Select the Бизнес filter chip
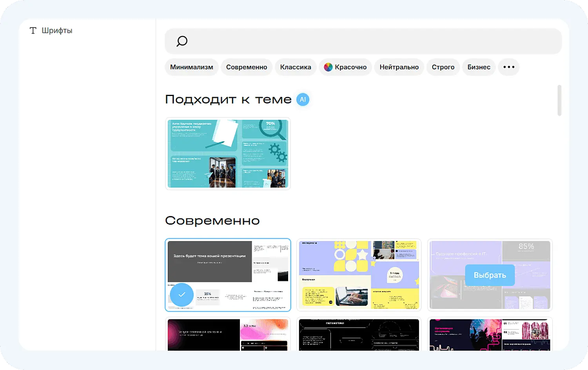Image resolution: width=588 pixels, height=370 pixels. (x=479, y=67)
